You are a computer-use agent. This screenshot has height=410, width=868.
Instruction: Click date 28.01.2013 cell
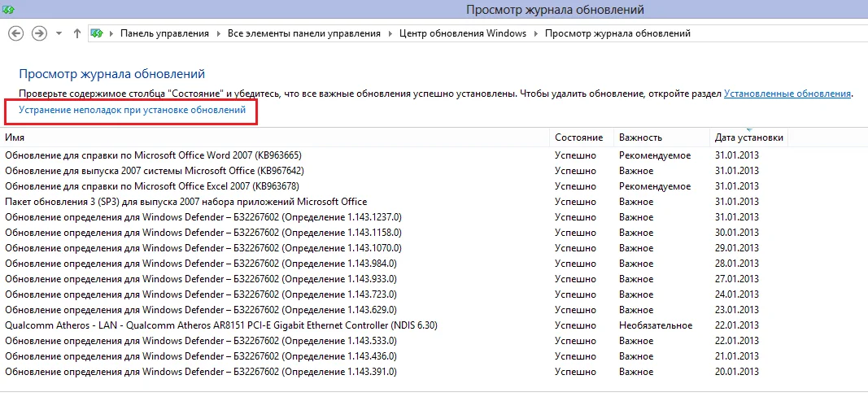coord(737,264)
